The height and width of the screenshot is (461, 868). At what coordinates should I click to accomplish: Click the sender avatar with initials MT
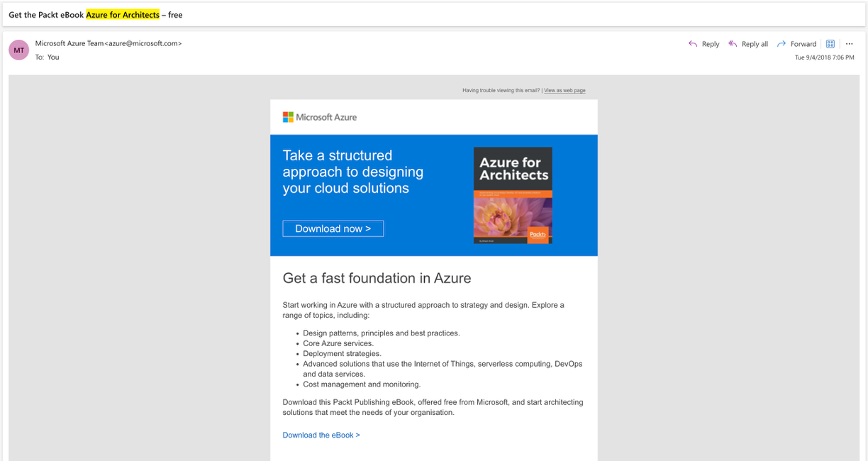[x=18, y=50]
